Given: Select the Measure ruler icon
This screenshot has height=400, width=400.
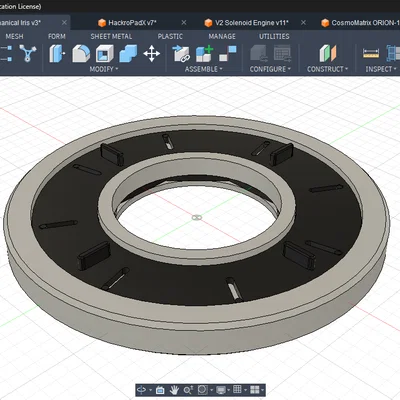Looking at the screenshot, I should [371, 53].
